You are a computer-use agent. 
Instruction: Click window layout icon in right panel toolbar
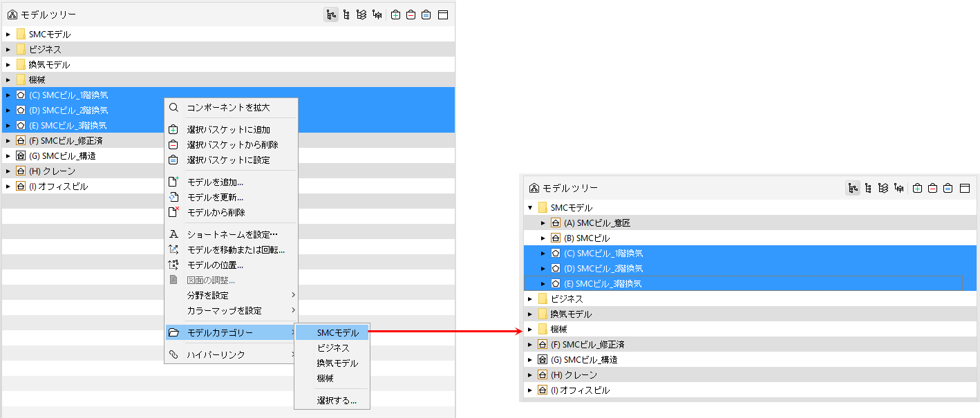click(x=965, y=188)
